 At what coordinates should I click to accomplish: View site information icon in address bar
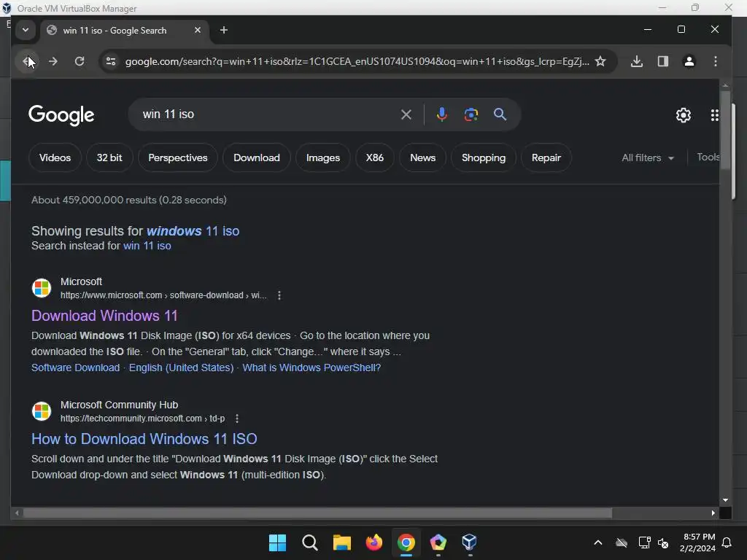(111, 61)
